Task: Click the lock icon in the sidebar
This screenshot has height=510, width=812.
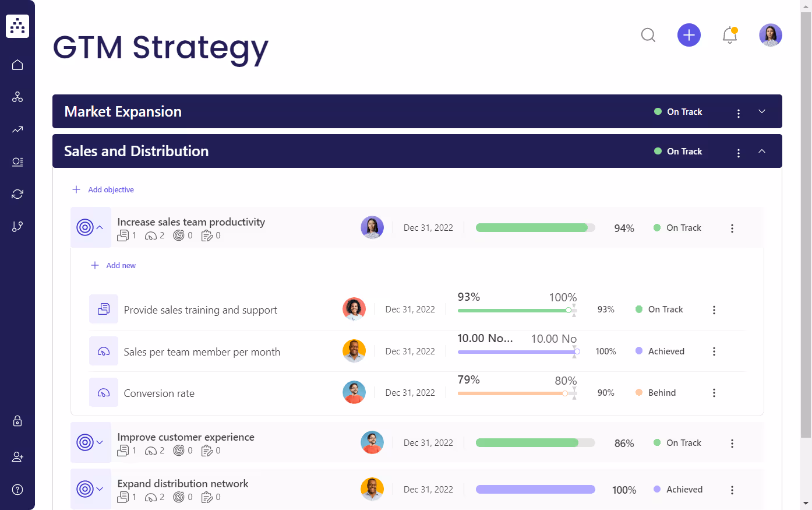Action: [x=17, y=421]
